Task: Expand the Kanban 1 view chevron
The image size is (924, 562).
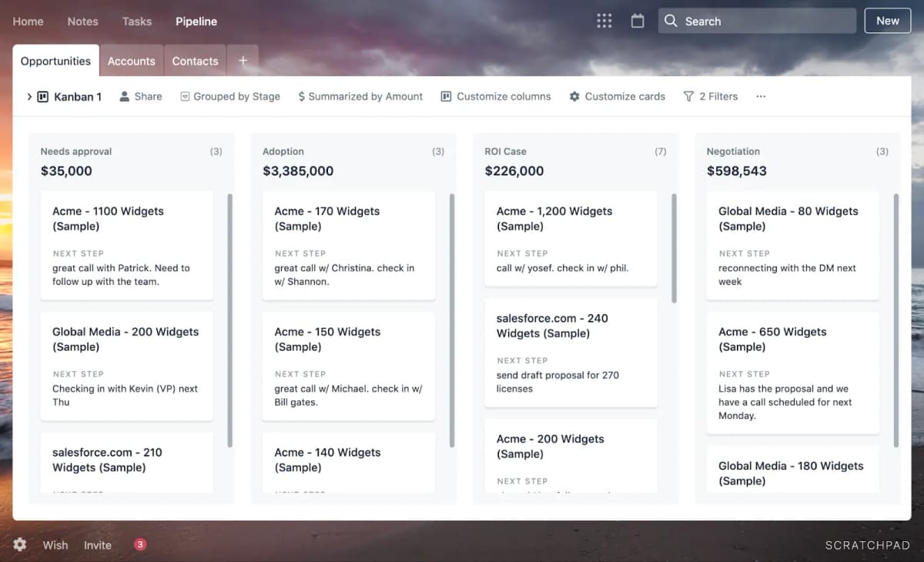Action: tap(29, 96)
